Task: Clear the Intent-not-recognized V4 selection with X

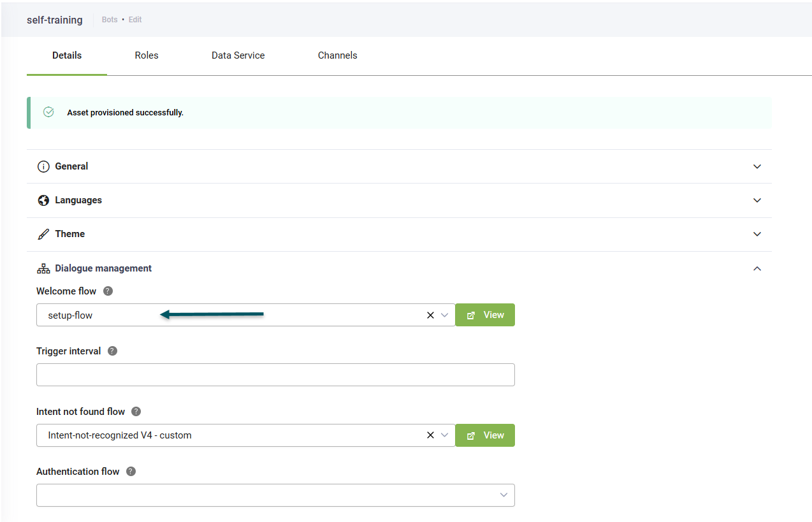Action: pyautogui.click(x=430, y=435)
